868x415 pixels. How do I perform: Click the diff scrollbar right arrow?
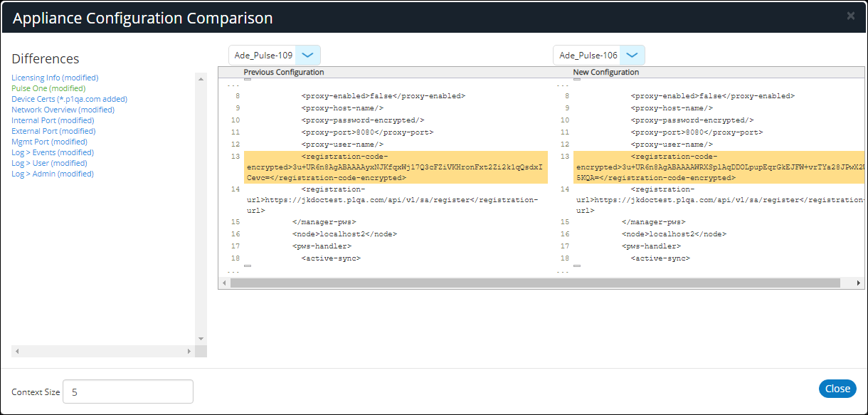pos(859,283)
